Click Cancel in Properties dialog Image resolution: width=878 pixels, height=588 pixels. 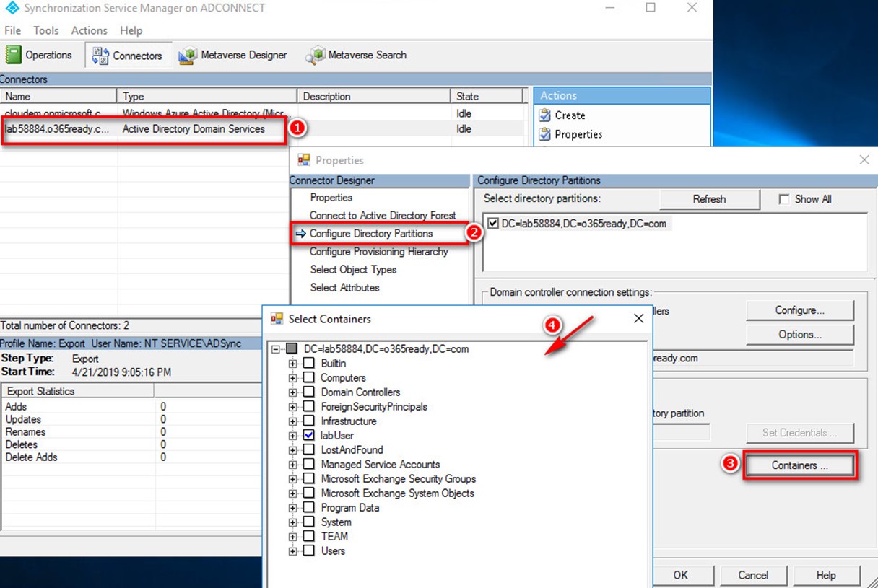pyautogui.click(x=753, y=575)
